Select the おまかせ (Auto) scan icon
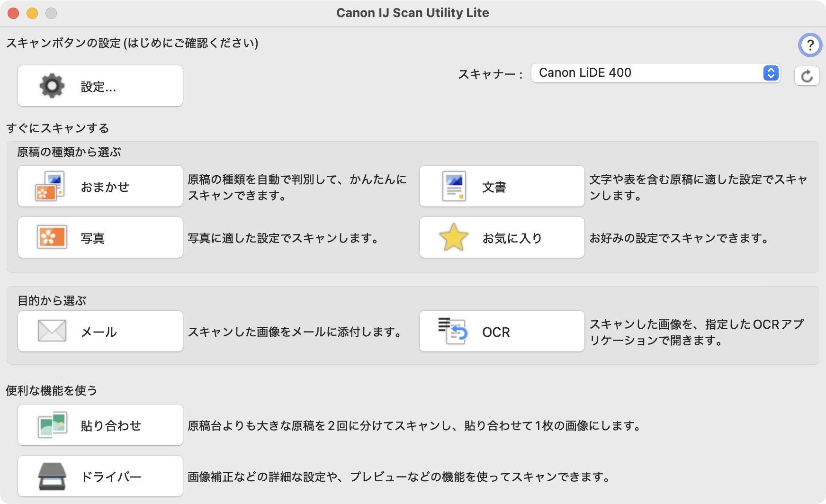Screen dimensions: 826x504 (51, 186)
